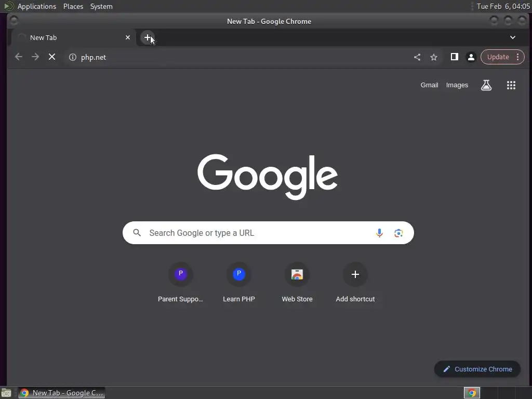
Task: Stop loading the page
Action: [x=52, y=57]
